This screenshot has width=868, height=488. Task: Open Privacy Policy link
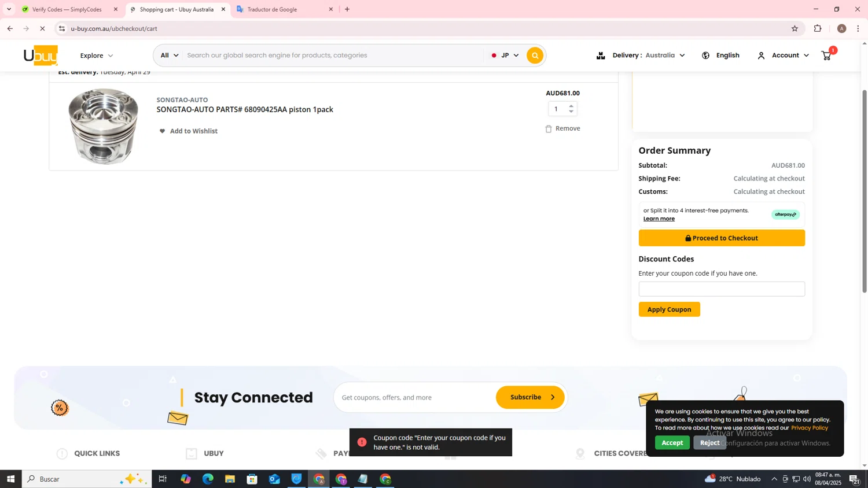[809, 428]
